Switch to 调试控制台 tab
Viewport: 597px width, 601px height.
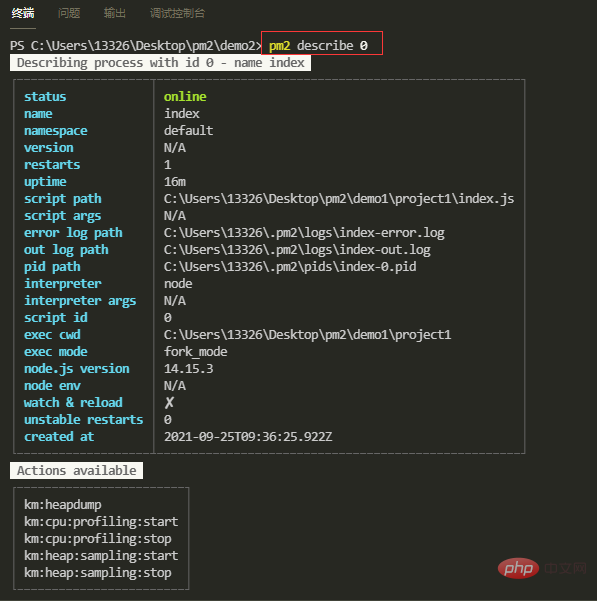tap(177, 13)
